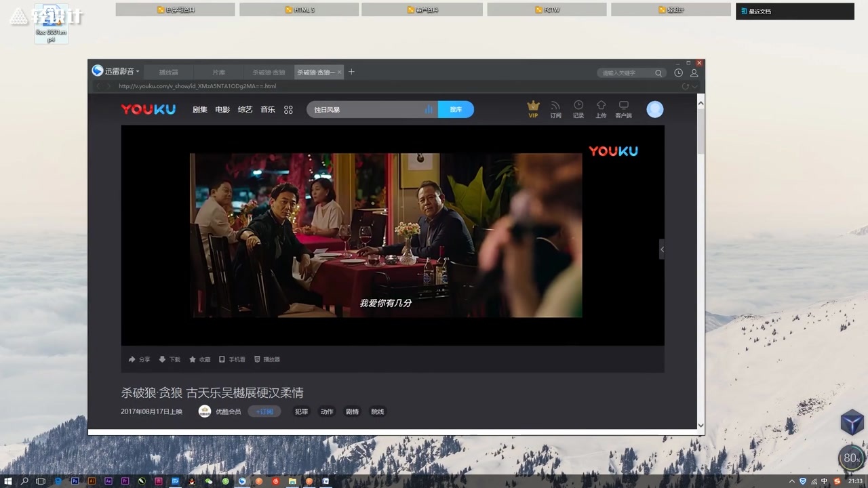Click the page scrollbar up arrow
Screen dimensions: 868x488
pyautogui.click(x=701, y=104)
